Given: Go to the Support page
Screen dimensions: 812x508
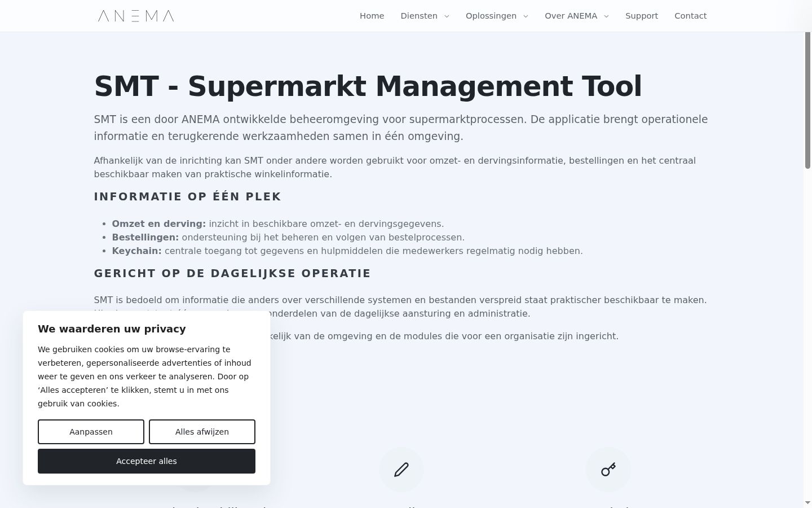Looking at the screenshot, I should tap(642, 16).
